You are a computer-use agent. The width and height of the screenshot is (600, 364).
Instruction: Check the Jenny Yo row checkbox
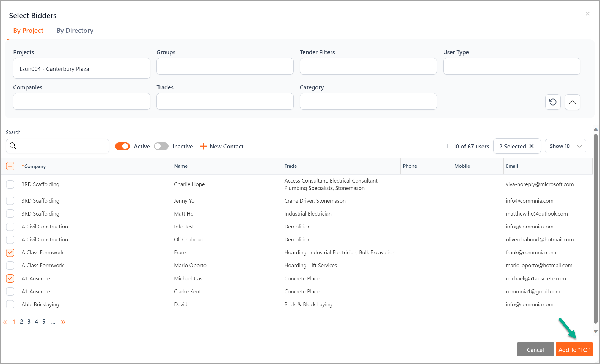click(10, 201)
